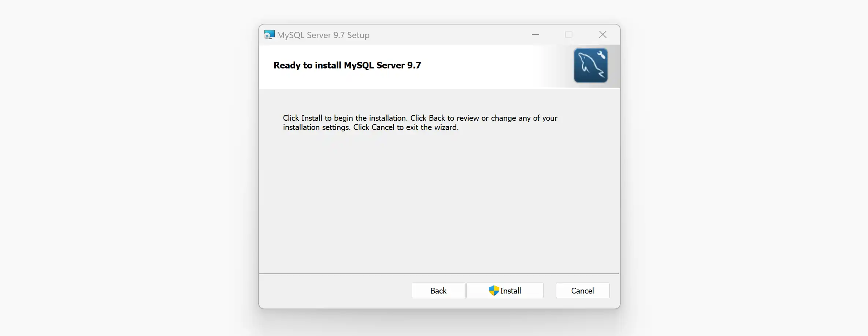Go Back to review installation settings
868x336 pixels.
point(438,291)
